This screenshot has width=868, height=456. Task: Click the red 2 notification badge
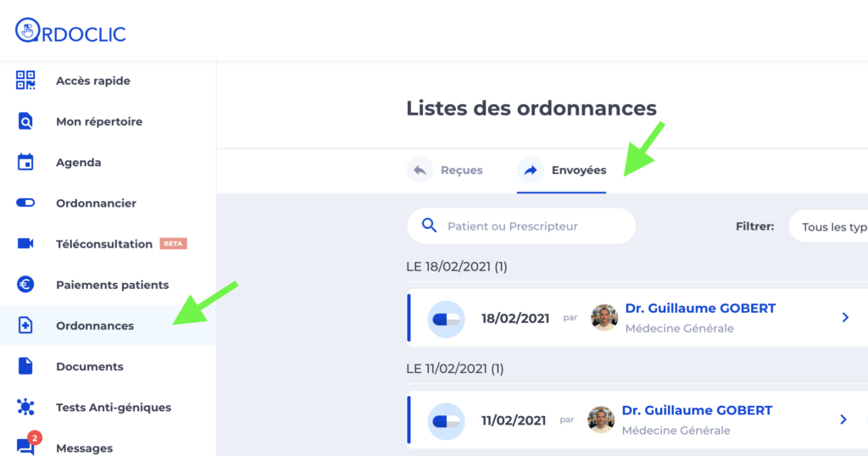coord(35,437)
